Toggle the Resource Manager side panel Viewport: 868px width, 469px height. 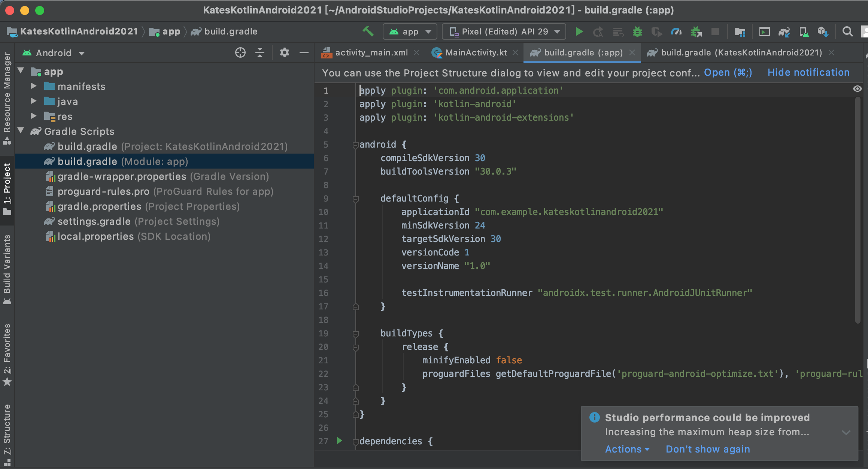[x=7, y=98]
